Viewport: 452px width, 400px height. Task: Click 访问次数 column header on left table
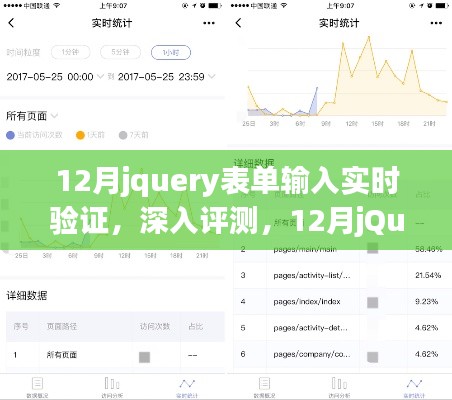155,326
